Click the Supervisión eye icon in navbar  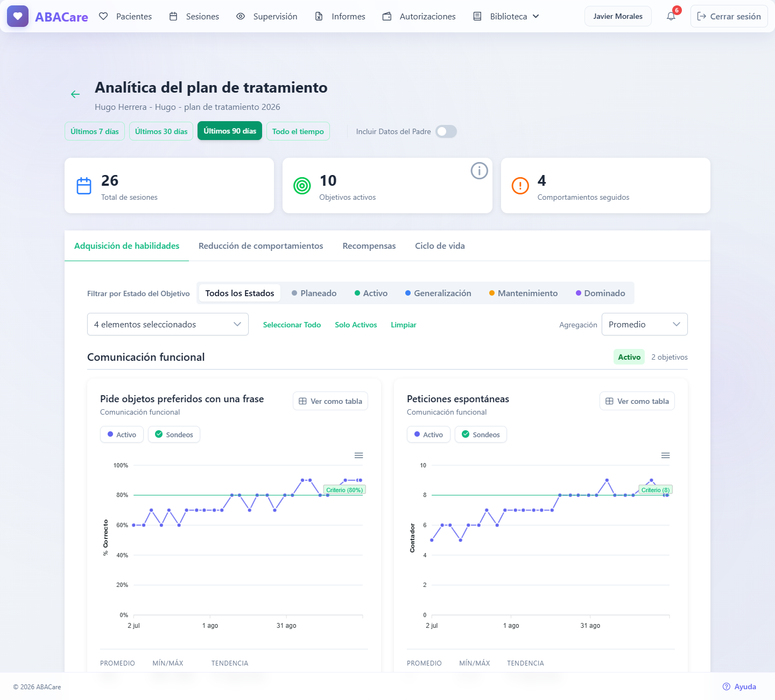(x=241, y=16)
